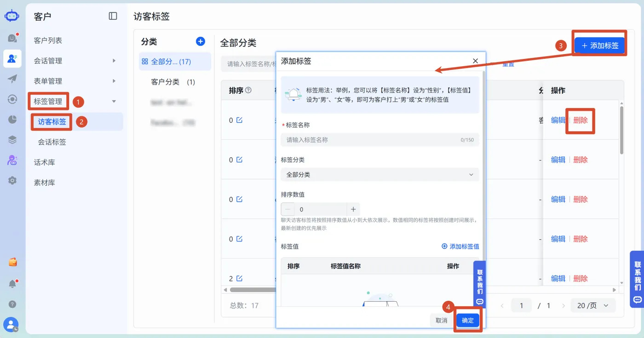Expand the 表单管理 menu arrow

tap(114, 81)
